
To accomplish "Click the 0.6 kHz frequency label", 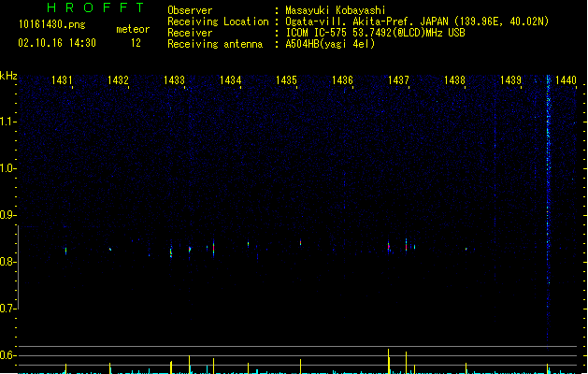I will 7,355.
